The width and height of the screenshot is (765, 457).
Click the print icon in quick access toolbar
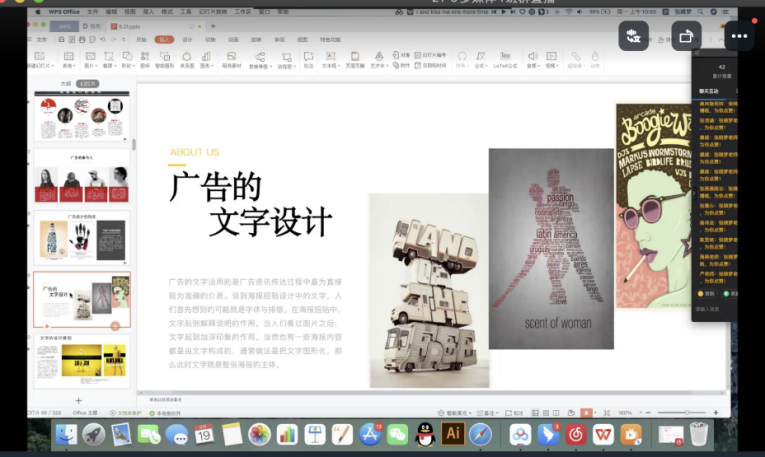[82, 40]
